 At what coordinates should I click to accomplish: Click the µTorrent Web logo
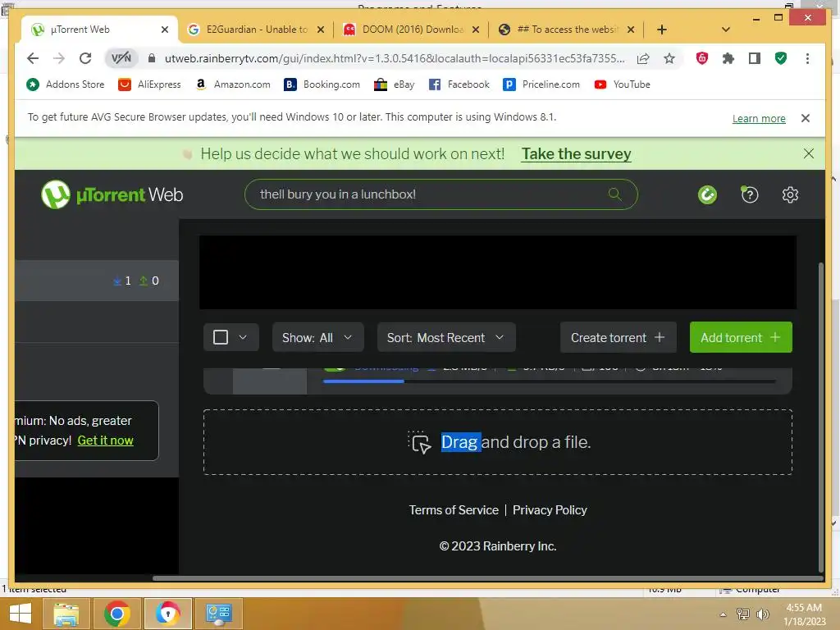click(x=112, y=194)
